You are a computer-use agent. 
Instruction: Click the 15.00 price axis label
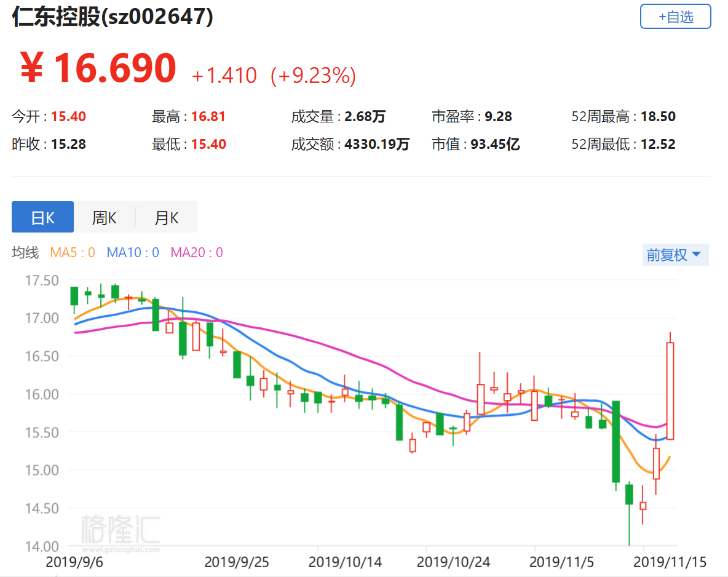[x=42, y=470]
